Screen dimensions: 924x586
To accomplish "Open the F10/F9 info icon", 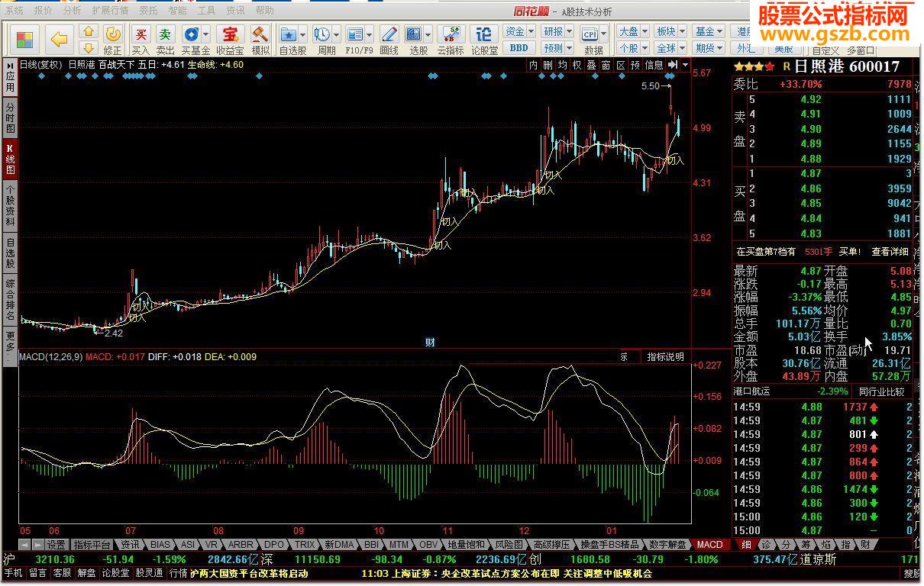I will coord(355,35).
